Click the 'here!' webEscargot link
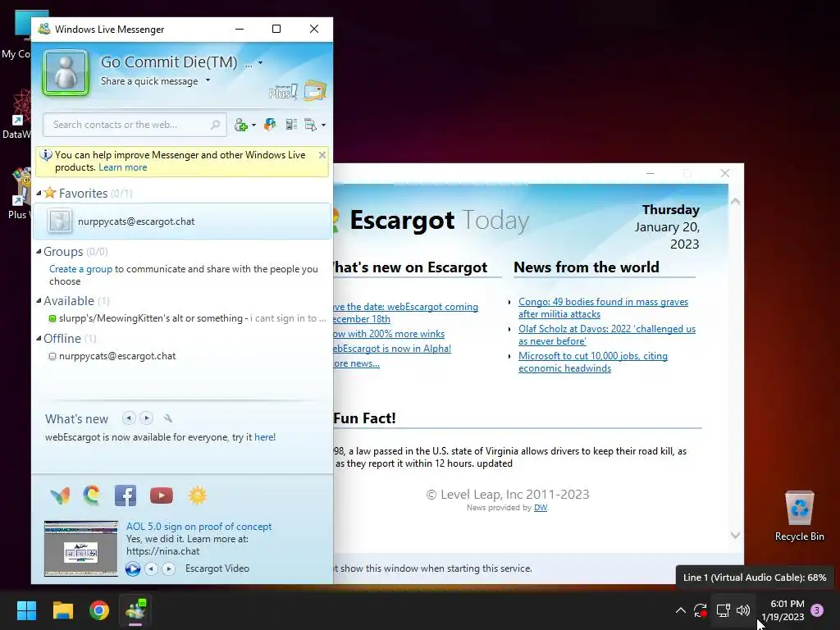Viewport: 840px width, 630px height. (265, 437)
